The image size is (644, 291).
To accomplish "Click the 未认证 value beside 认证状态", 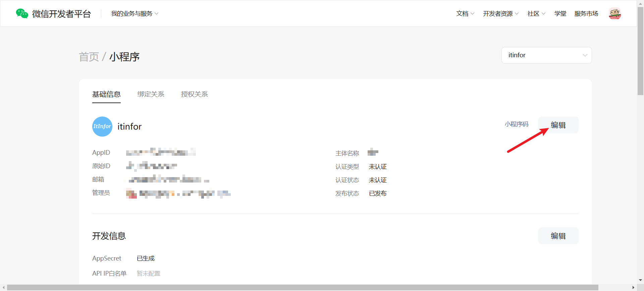I will coord(378,180).
